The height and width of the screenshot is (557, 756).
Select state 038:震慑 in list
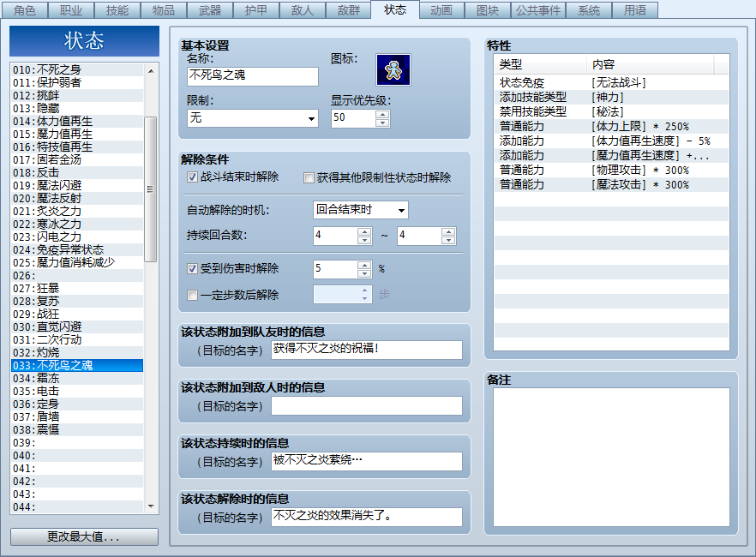pos(77,430)
